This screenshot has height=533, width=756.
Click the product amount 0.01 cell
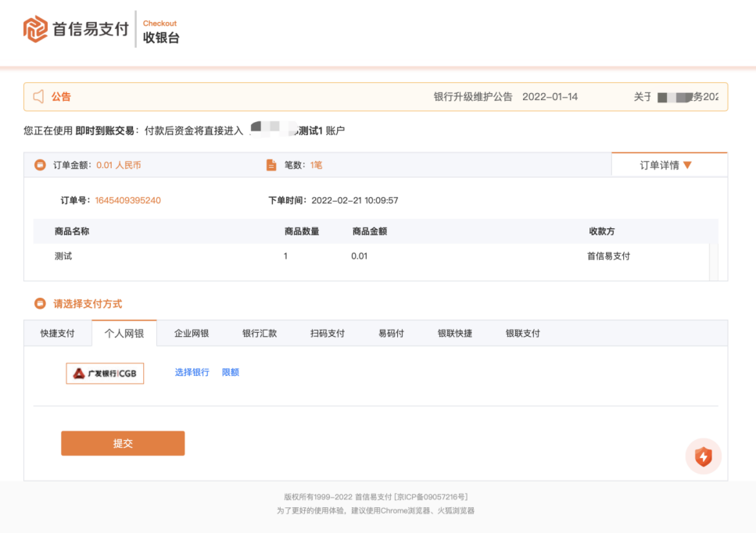click(x=359, y=256)
